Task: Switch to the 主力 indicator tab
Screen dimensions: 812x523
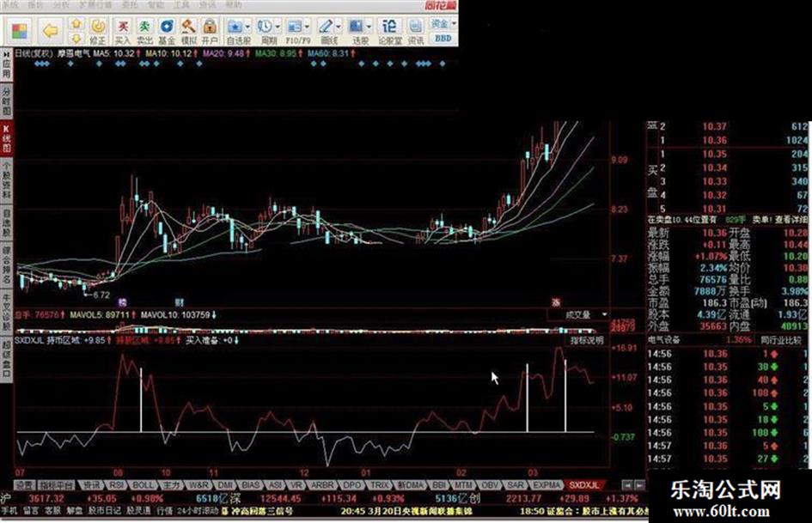Action: coord(170,485)
